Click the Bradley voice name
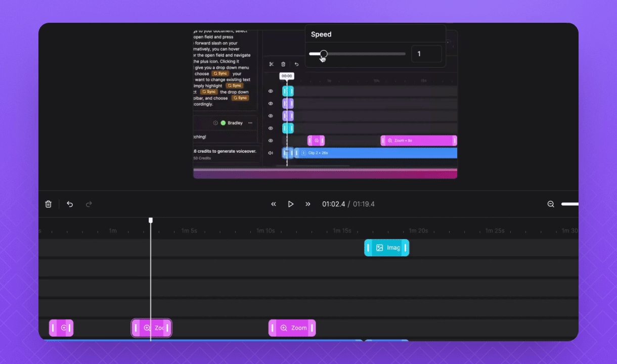The image size is (617, 364). [x=235, y=123]
